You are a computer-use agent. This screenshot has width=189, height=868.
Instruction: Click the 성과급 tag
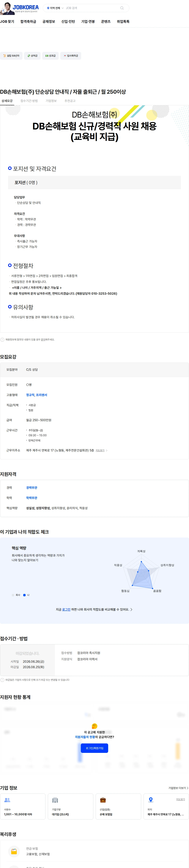pos(51,56)
